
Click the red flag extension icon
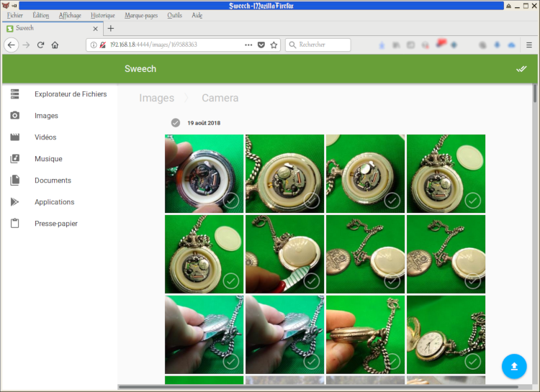point(441,44)
